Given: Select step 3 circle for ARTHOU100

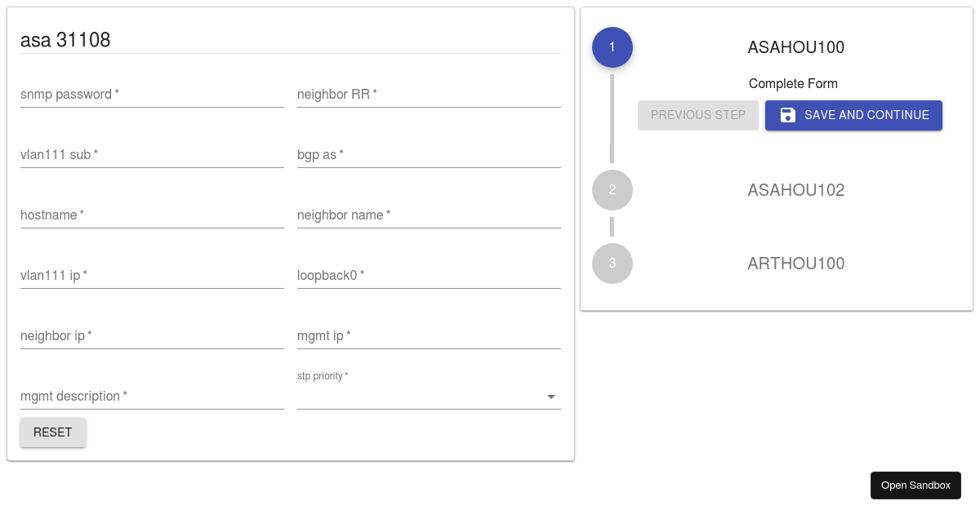Looking at the screenshot, I should tap(612, 264).
